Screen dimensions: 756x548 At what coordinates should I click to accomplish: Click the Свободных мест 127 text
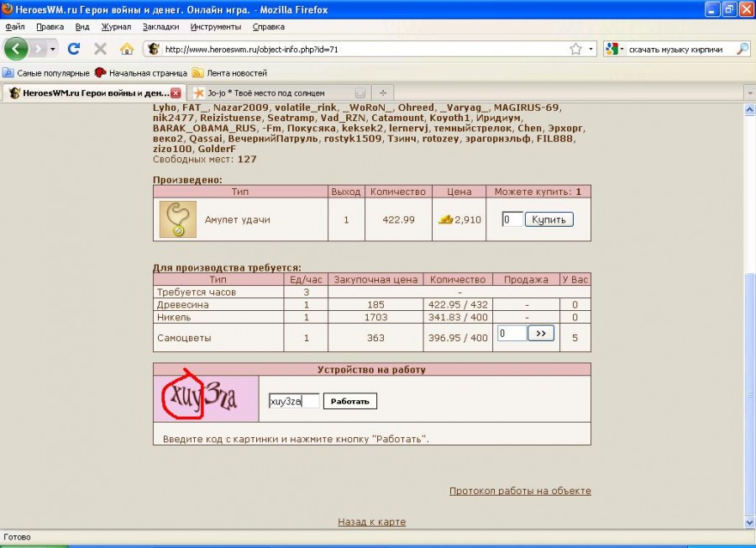coord(204,159)
